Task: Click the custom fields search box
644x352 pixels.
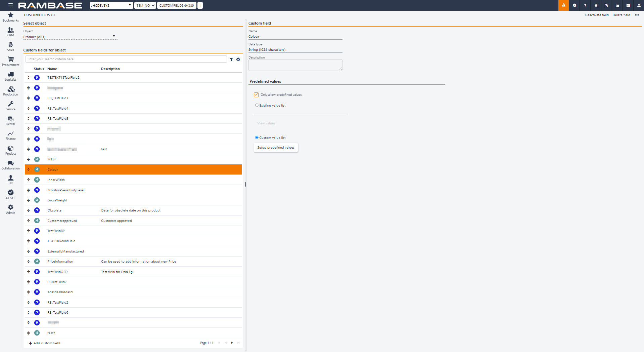Action: pos(126,59)
